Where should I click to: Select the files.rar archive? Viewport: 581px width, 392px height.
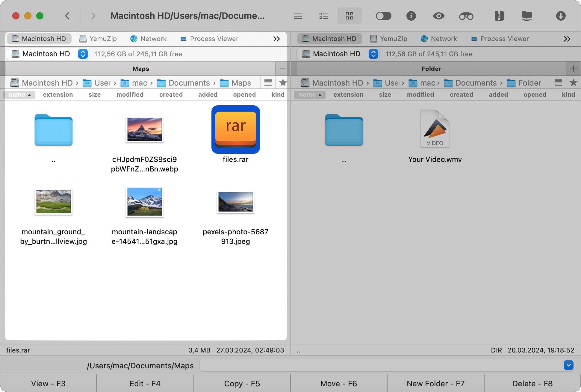coord(235,129)
